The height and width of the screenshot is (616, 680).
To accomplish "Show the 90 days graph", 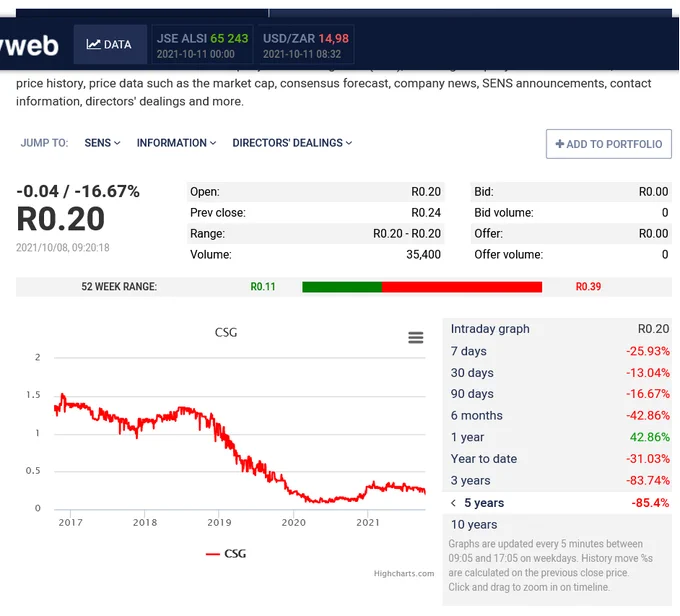I will pos(557,394).
